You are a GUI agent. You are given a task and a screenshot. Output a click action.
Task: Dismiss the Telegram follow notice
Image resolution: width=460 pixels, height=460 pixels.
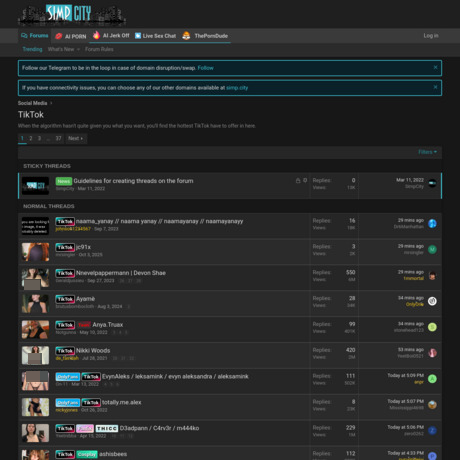coord(435,67)
